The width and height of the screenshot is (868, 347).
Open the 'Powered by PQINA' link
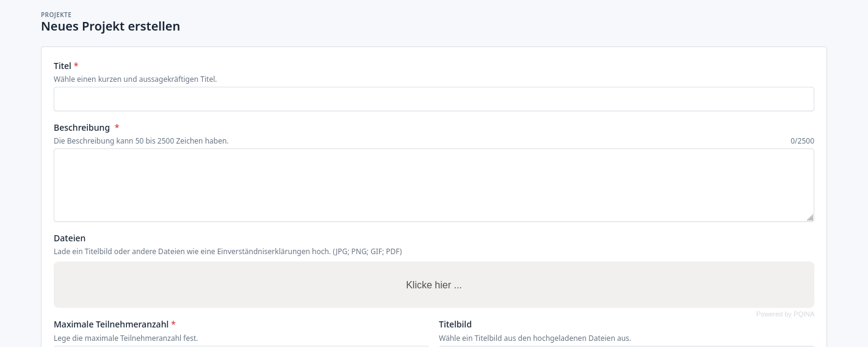pyautogui.click(x=785, y=314)
